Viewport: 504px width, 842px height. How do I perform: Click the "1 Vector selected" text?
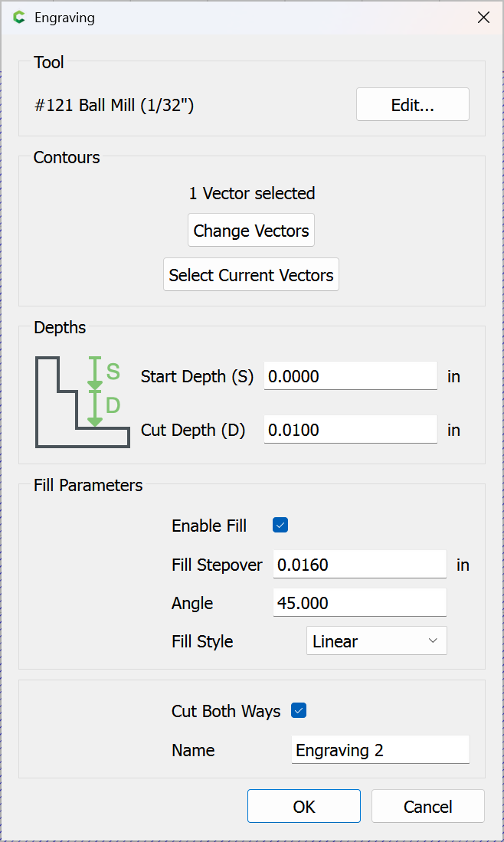[x=251, y=193]
